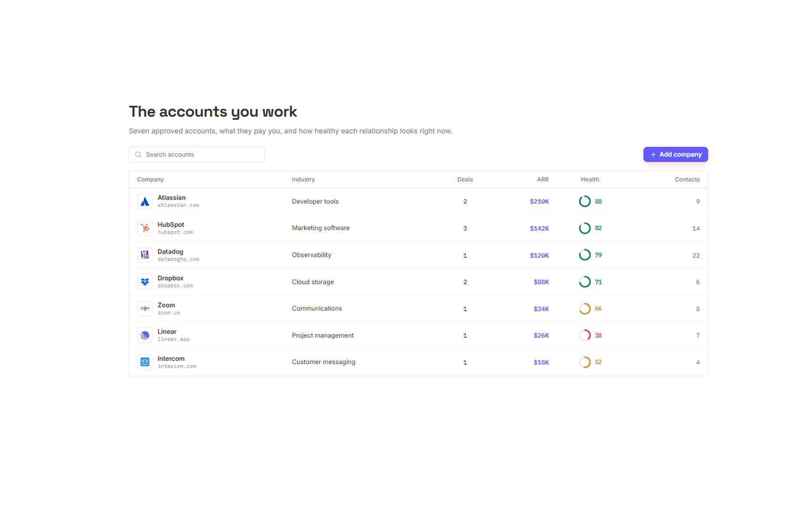The image size is (812, 525).
Task: Open the Dropbox company name
Action: [x=170, y=278]
